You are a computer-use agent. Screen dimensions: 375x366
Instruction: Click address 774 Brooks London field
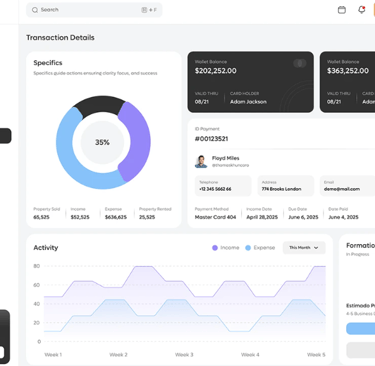point(286,186)
